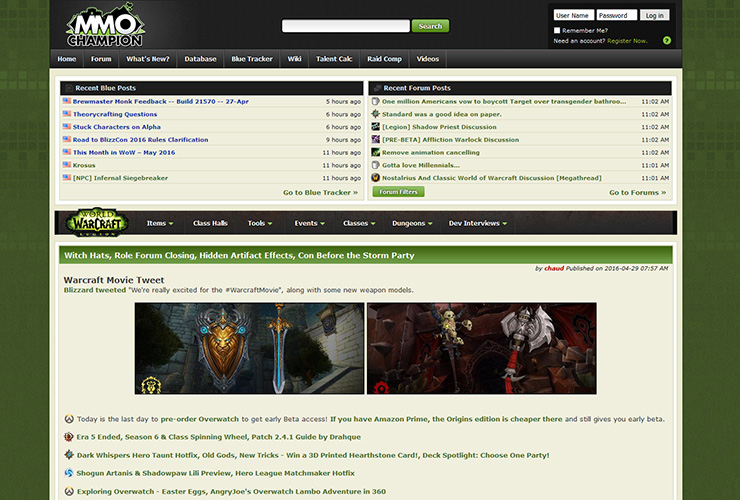Focus the Password field
Viewport: 740px width, 500px height.
[616, 16]
